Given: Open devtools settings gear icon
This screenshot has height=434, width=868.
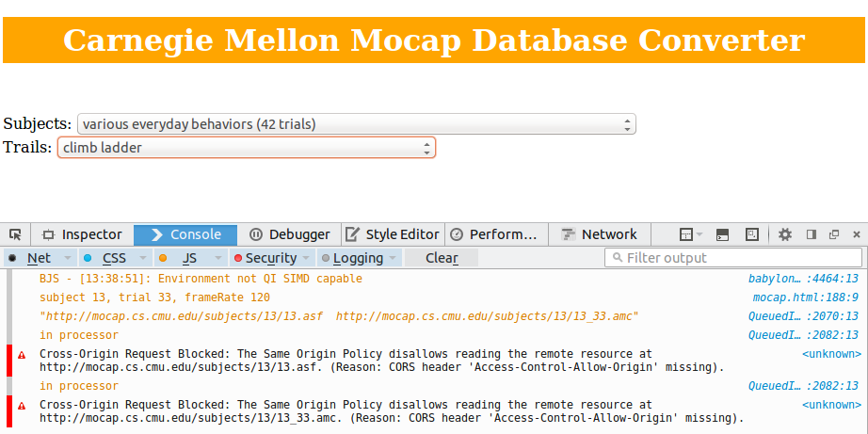Looking at the screenshot, I should [784, 234].
